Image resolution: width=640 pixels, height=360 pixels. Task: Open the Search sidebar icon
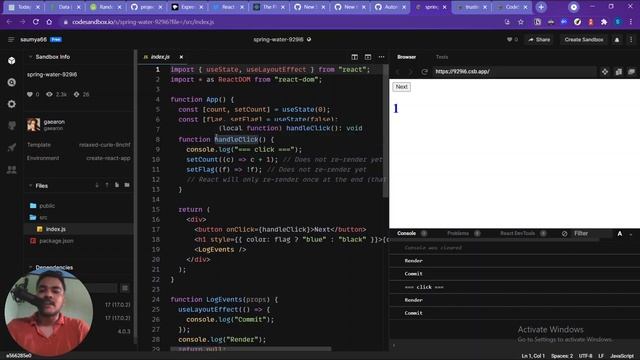tap(11, 82)
